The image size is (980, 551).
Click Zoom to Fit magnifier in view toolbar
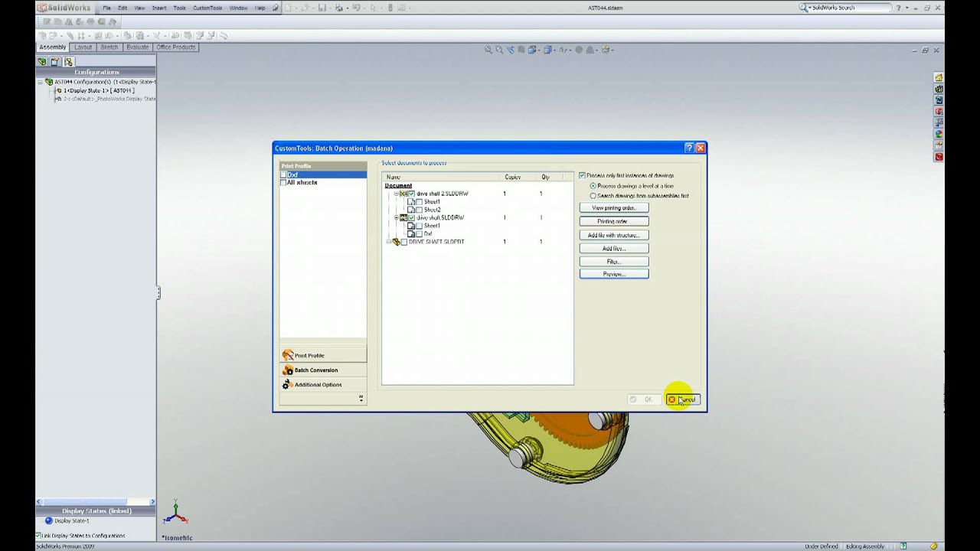[488, 50]
